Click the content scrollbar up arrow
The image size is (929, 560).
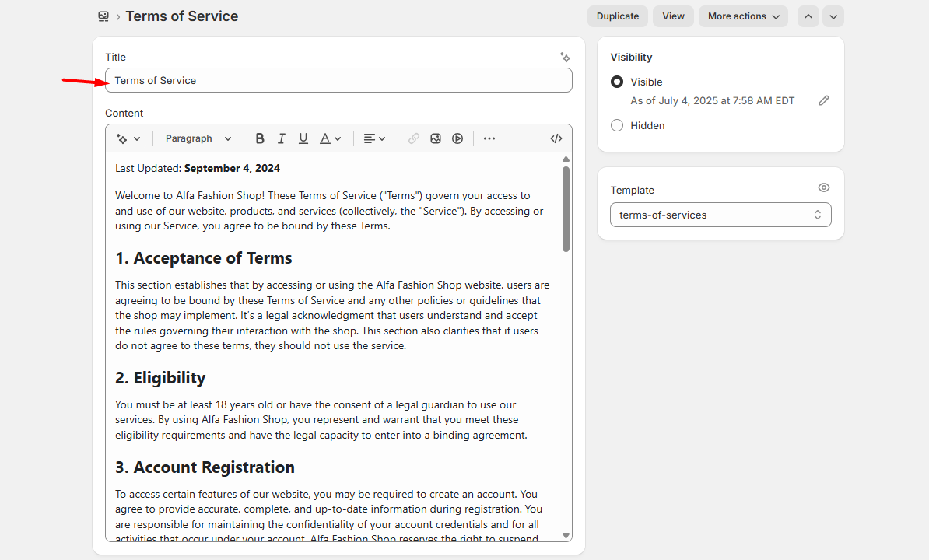pyautogui.click(x=566, y=159)
